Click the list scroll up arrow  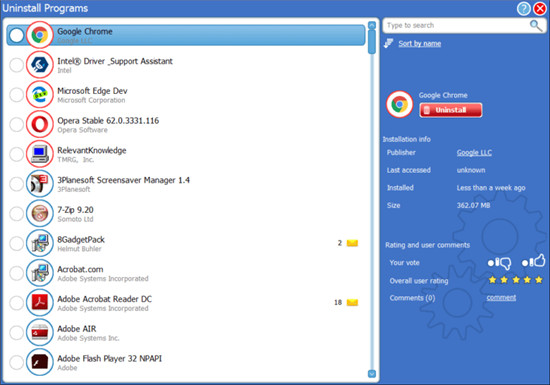pyautogui.click(x=372, y=25)
